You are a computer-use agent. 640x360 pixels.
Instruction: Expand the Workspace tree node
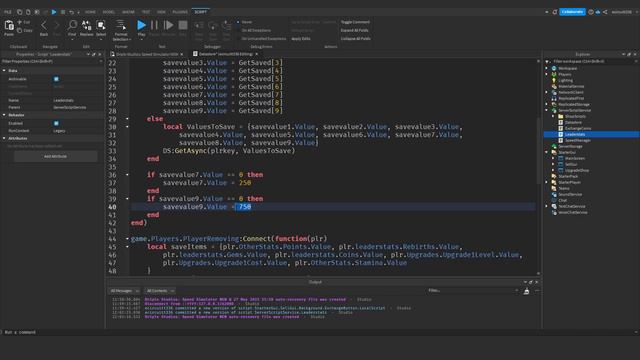(x=547, y=69)
